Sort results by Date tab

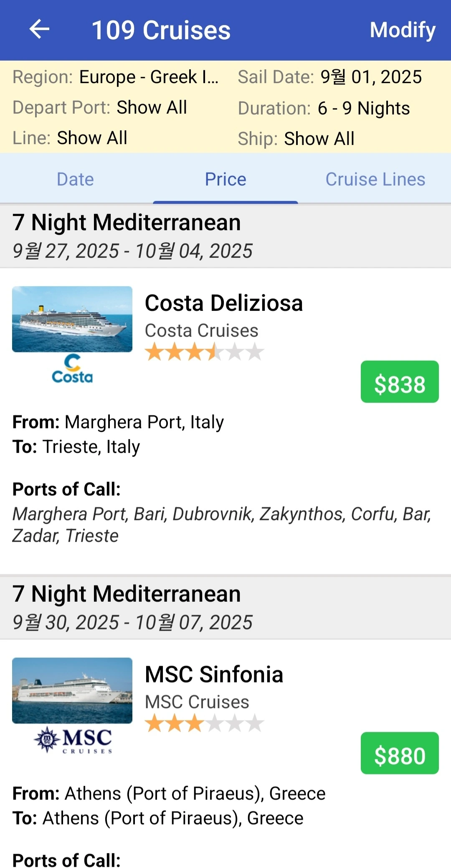[75, 179]
